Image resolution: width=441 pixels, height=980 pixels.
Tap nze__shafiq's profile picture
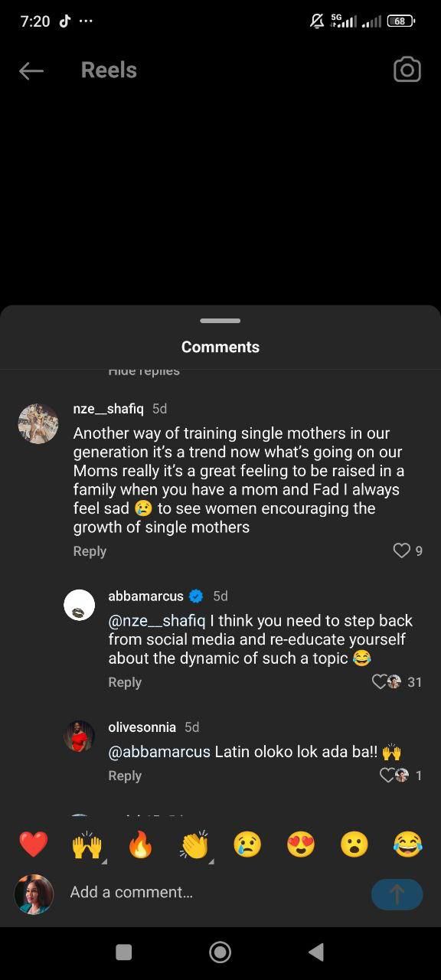38,423
